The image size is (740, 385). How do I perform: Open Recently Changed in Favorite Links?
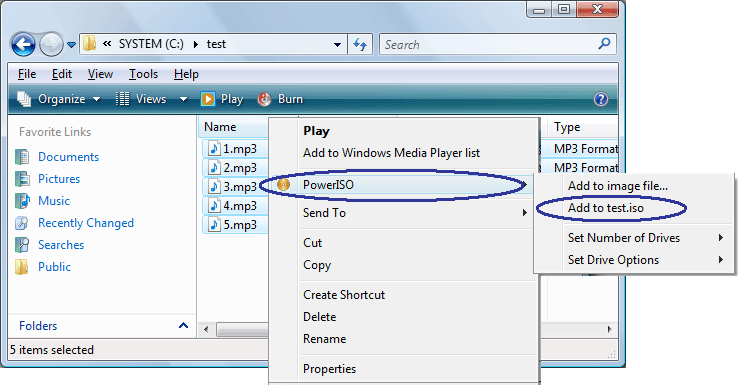click(86, 223)
